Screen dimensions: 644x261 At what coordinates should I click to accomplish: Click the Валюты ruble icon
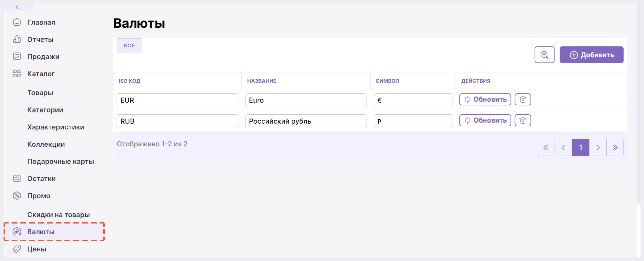point(17,232)
